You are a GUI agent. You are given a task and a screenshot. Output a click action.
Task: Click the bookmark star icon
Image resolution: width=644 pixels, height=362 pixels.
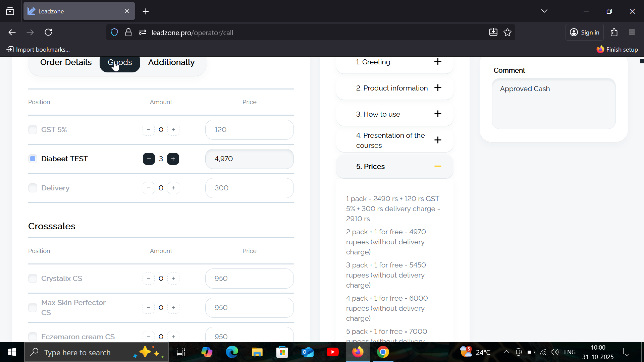coord(507,33)
